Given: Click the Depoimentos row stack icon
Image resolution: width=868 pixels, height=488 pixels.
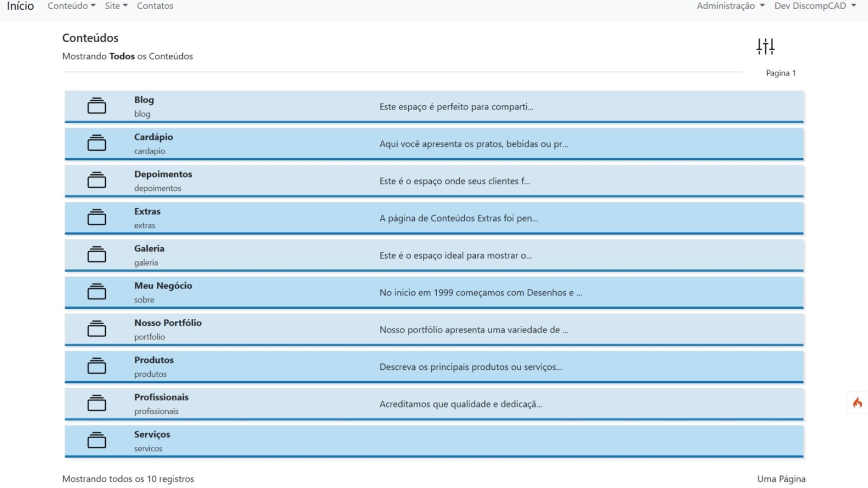Looking at the screenshot, I should (97, 180).
